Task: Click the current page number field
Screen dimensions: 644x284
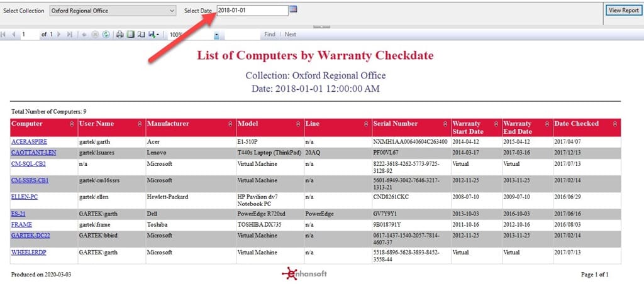Action: [x=30, y=35]
